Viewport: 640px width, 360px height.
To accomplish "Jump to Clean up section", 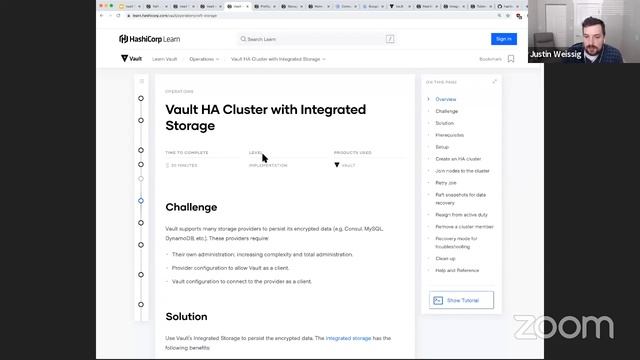I will (445, 258).
